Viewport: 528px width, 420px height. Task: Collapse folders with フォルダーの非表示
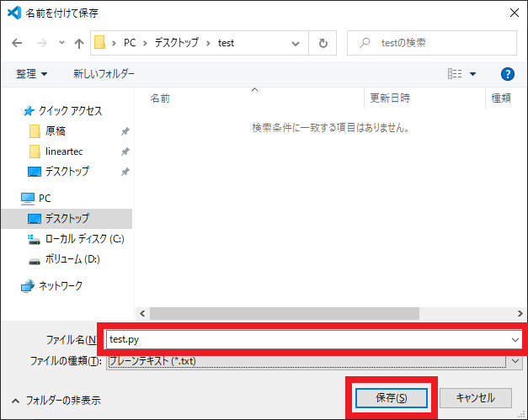[x=56, y=400]
